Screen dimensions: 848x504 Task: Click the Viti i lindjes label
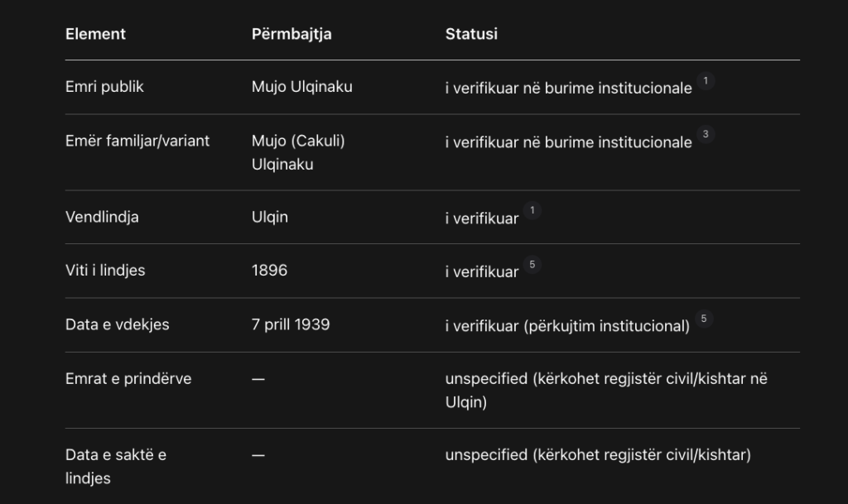105,271
